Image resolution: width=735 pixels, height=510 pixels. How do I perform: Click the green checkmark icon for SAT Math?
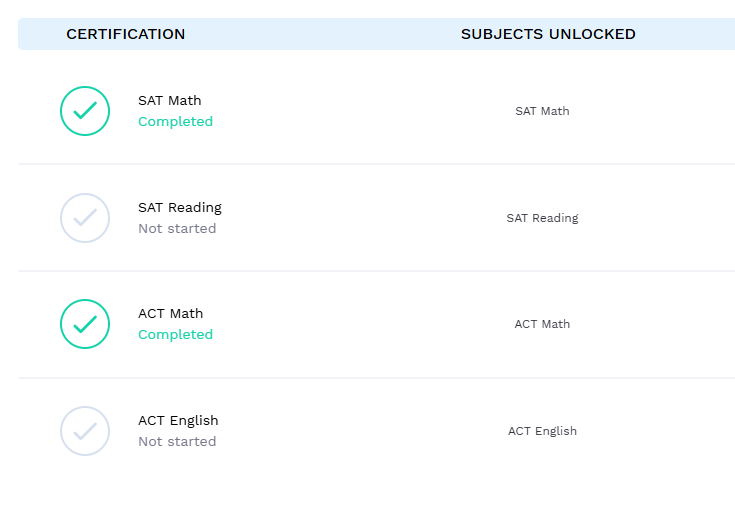tap(85, 111)
